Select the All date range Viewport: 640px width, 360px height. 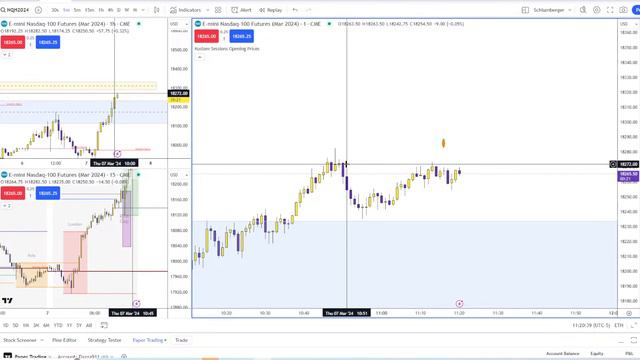[x=89, y=325]
